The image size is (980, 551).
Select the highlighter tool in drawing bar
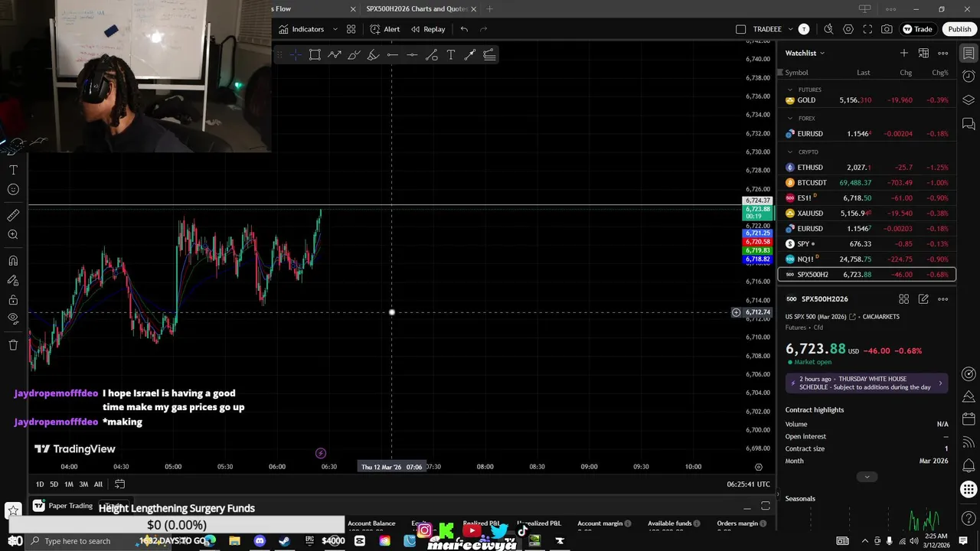click(x=373, y=54)
